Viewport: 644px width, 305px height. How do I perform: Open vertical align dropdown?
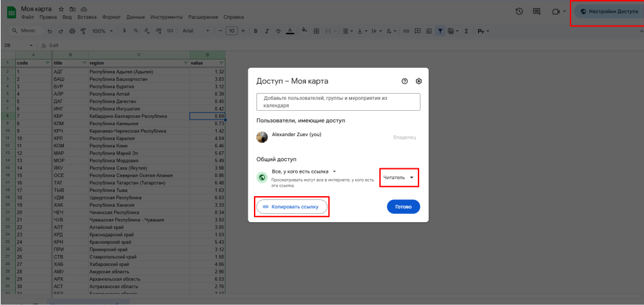(x=362, y=31)
